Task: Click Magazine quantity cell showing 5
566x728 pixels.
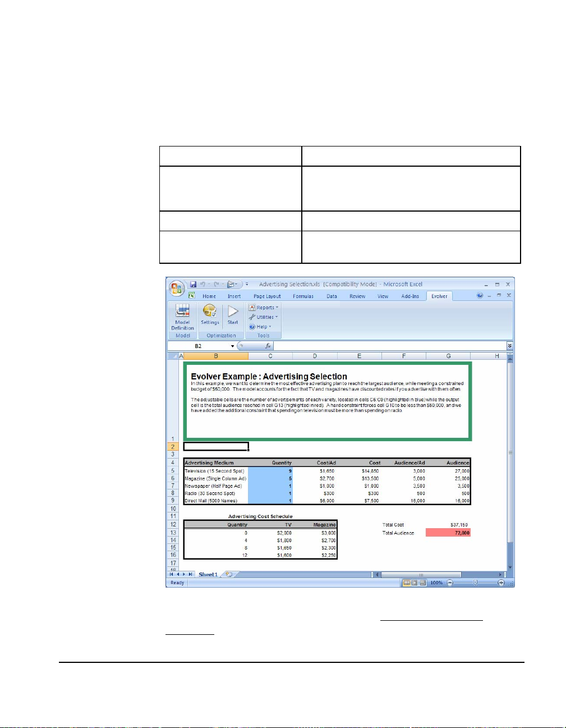Action: [x=270, y=479]
